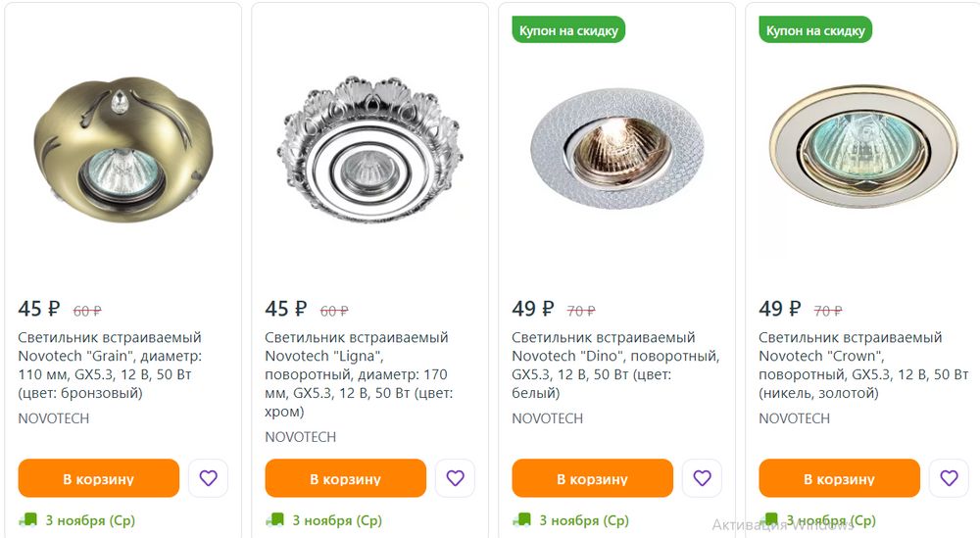980x538 pixels.
Task: Select the NOVOTECH brand under Crown lamp
Action: (x=794, y=418)
